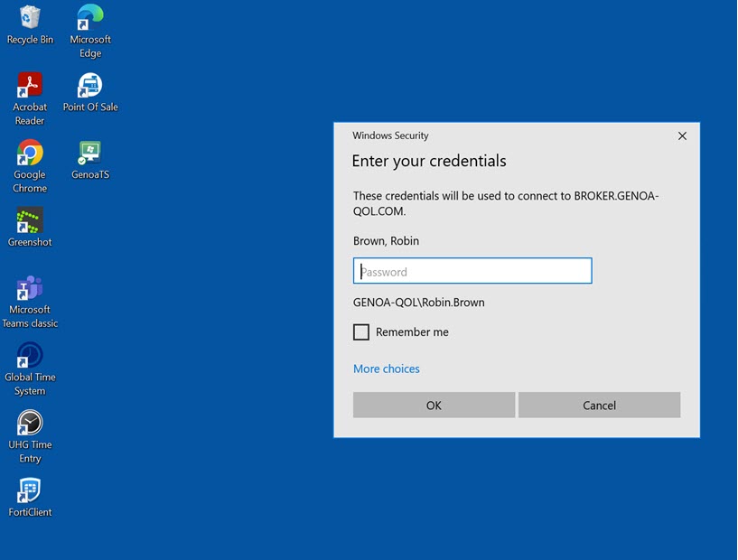
Task: Select the Greenshot shortcut icon
Action: (30, 220)
